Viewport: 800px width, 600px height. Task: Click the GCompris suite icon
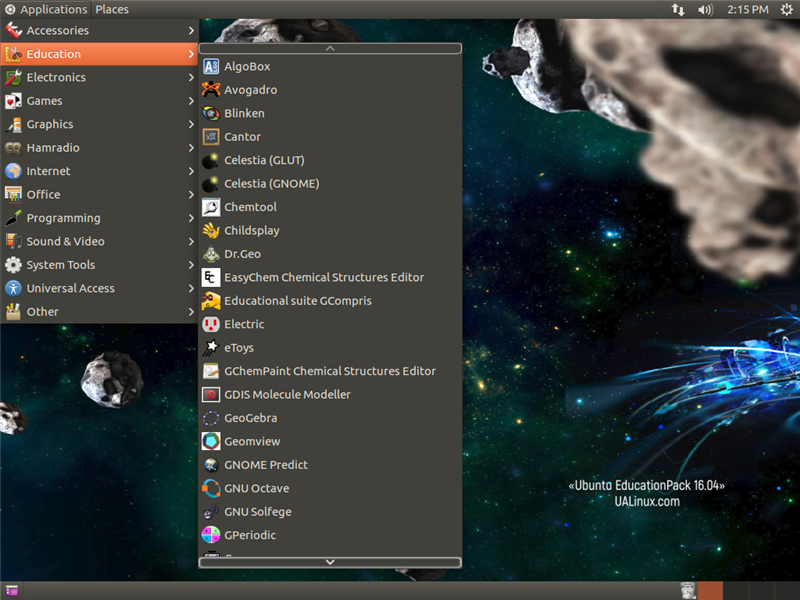tap(211, 301)
